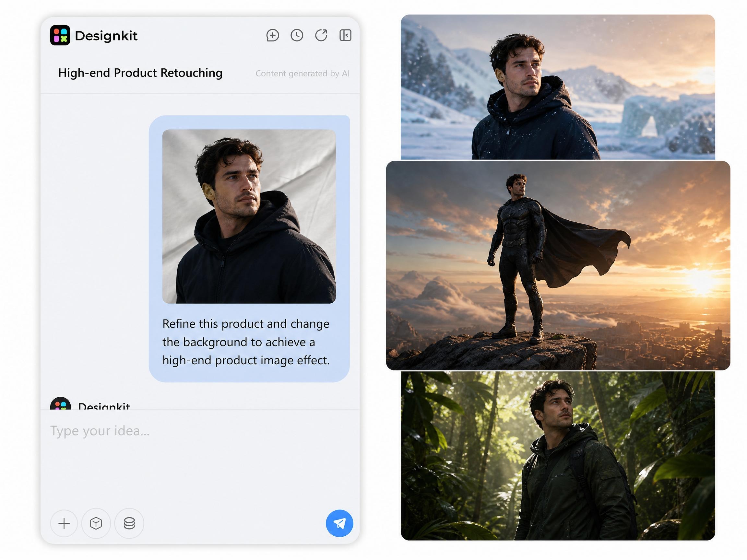Click the Designkit wordmark text

pos(106,35)
